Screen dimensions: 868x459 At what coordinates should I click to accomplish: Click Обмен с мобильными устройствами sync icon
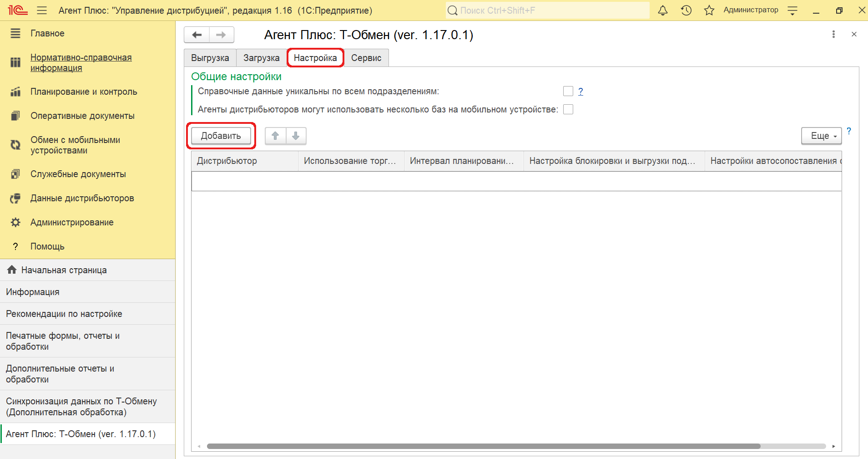click(15, 145)
